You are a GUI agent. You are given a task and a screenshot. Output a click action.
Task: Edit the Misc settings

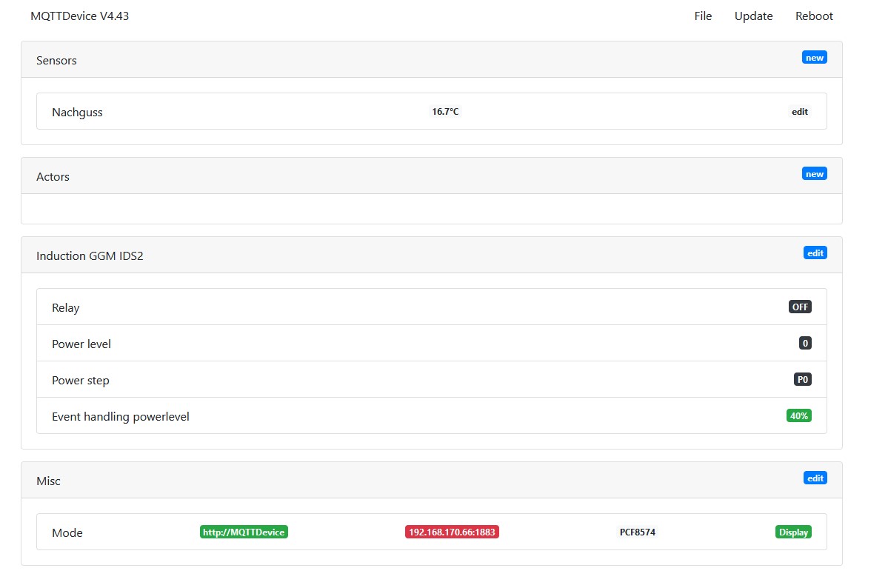point(815,478)
